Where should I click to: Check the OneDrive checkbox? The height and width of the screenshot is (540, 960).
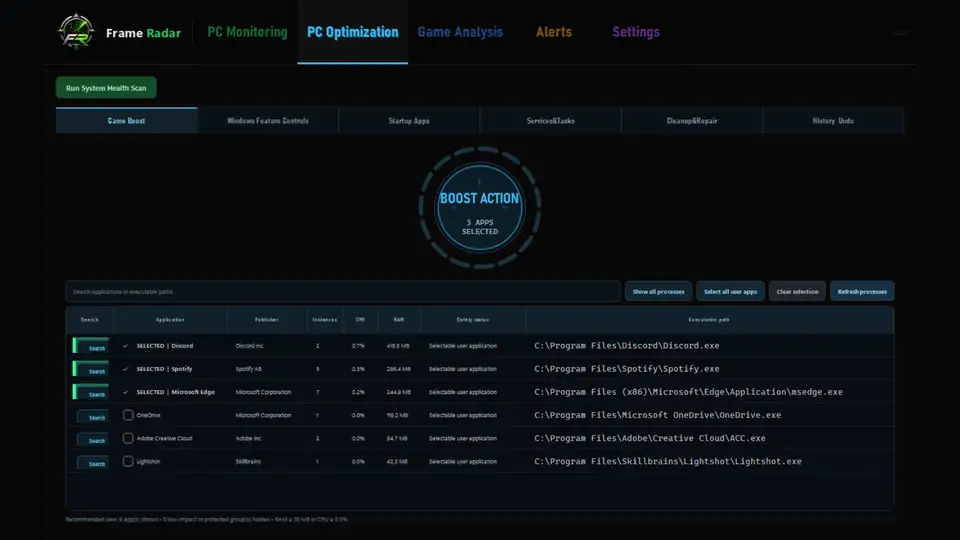pos(128,415)
